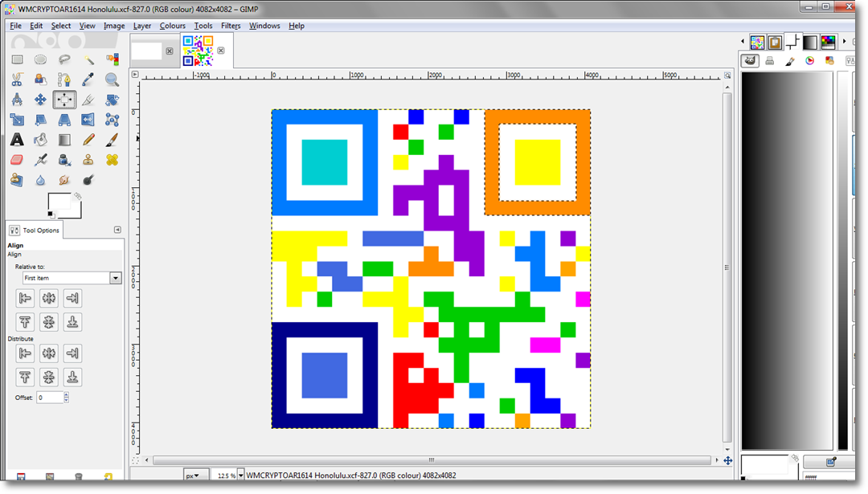
Task: Click the foreground colour swatch in toolbox
Action: 58,202
